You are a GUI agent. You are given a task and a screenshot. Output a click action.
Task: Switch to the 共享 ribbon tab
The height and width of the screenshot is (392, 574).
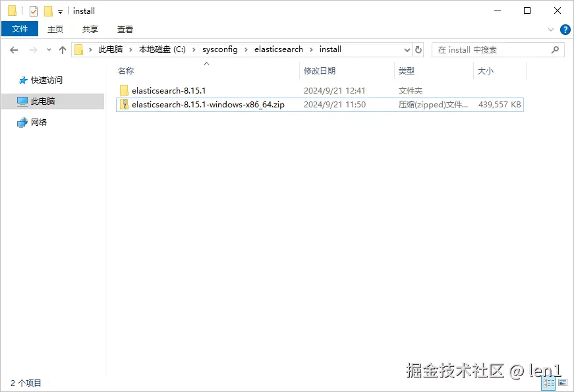[90, 29]
